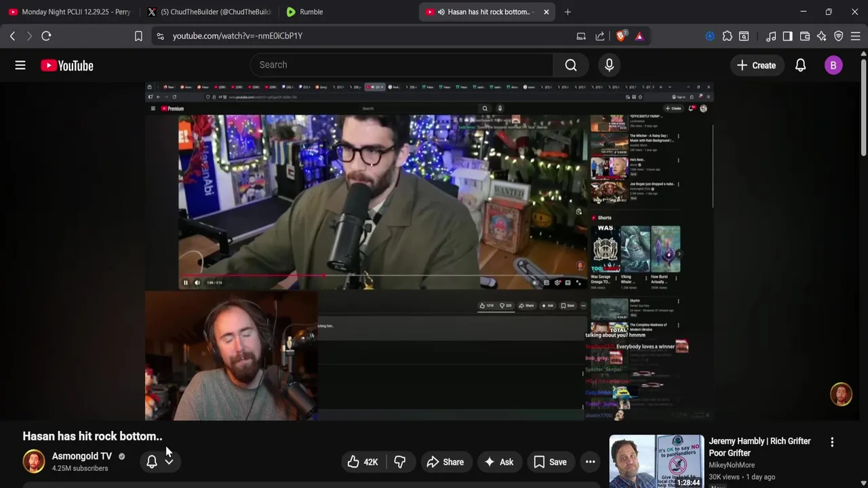This screenshot has height=488, width=868.
Task: Expand the subscription notification chevron dropdown
Action: [x=169, y=462]
